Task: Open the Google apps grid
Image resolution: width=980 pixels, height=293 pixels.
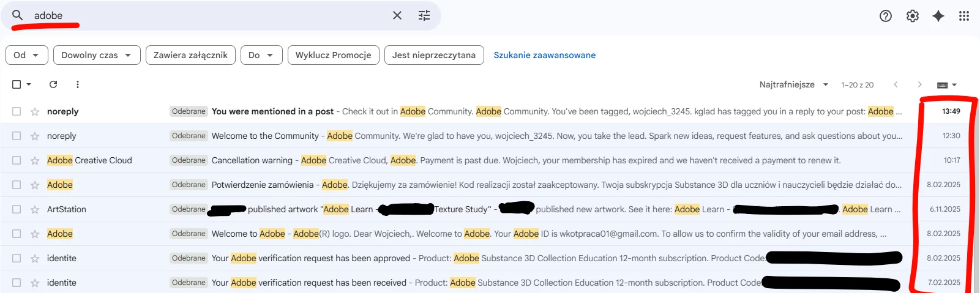Action: [x=964, y=16]
